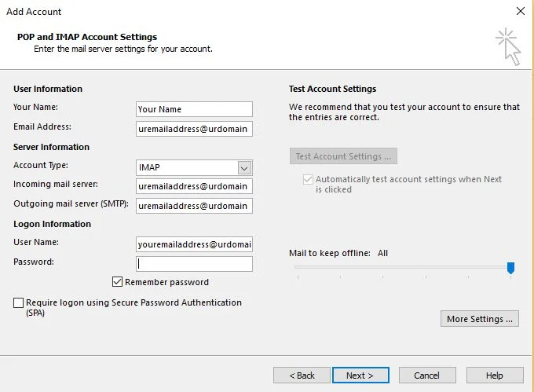Click Test Account Settings button

click(343, 156)
